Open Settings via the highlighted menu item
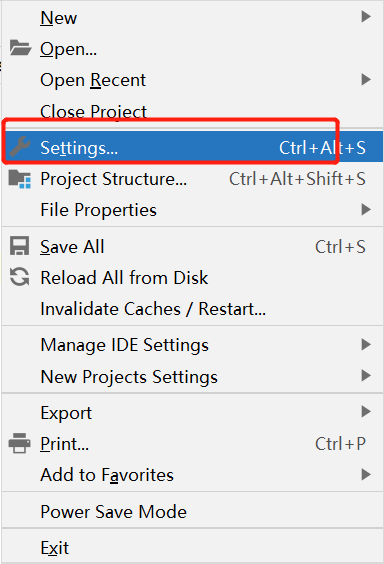The width and height of the screenshot is (384, 564). (192, 147)
